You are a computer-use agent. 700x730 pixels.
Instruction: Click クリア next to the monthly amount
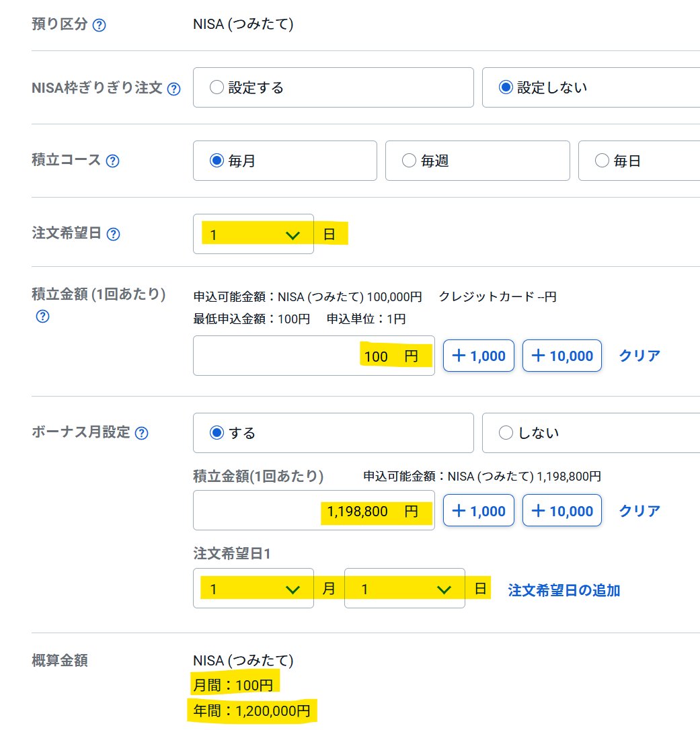point(637,356)
